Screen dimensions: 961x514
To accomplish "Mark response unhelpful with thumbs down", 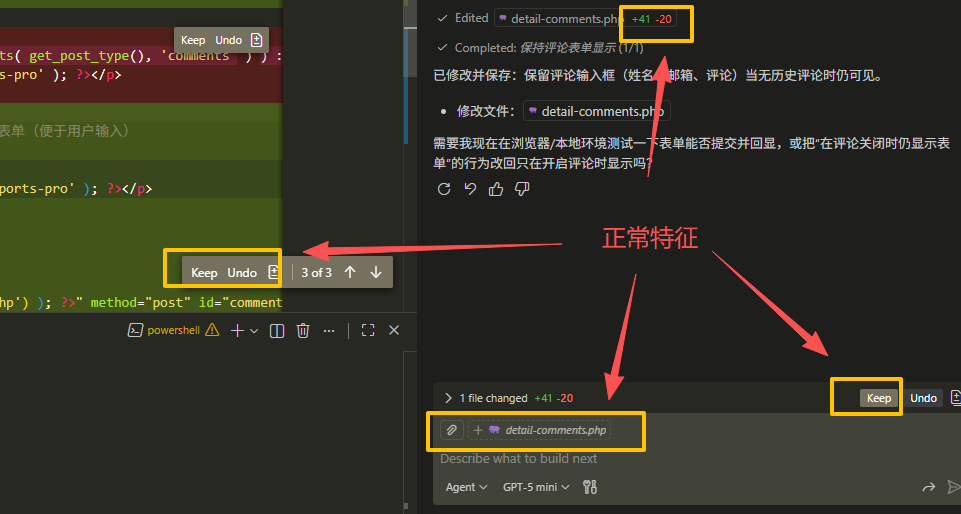I will click(x=522, y=189).
